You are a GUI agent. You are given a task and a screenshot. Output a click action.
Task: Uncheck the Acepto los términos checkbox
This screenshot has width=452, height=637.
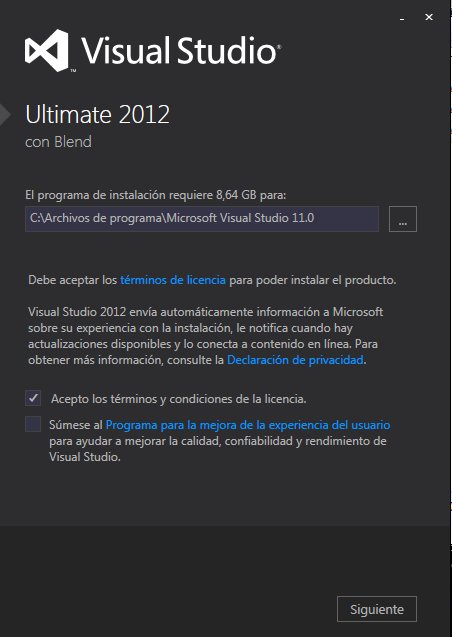[33, 398]
